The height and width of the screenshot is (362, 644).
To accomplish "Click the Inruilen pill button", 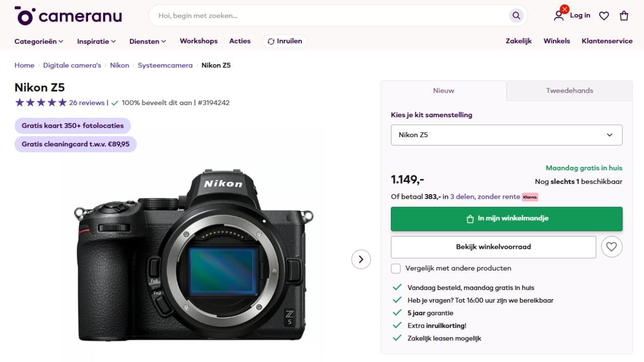I will tap(285, 41).
